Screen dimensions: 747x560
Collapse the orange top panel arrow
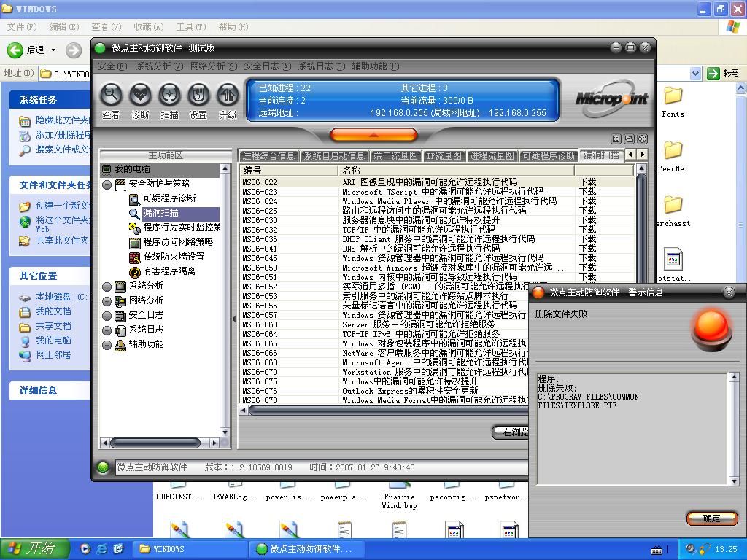click(373, 135)
